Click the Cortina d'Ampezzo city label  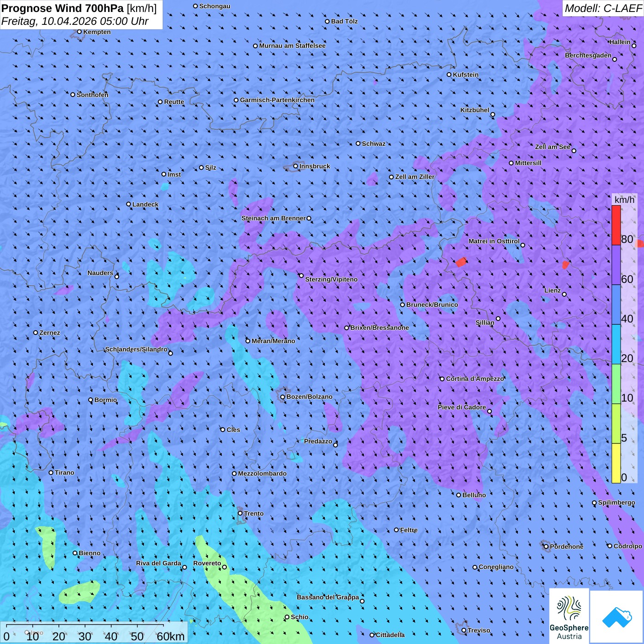(475, 379)
